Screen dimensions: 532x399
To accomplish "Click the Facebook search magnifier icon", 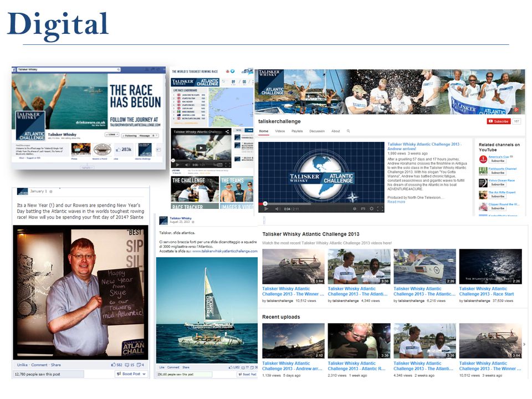I will [x=119, y=70].
